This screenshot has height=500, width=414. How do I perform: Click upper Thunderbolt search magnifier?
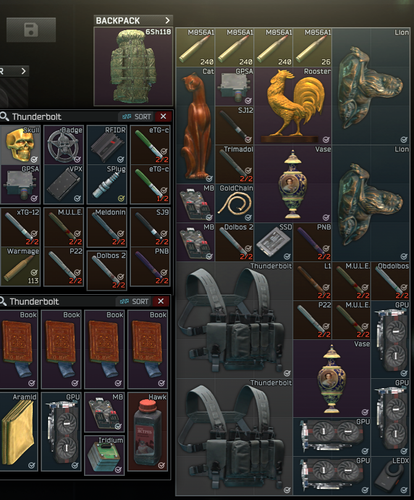tap(5, 117)
